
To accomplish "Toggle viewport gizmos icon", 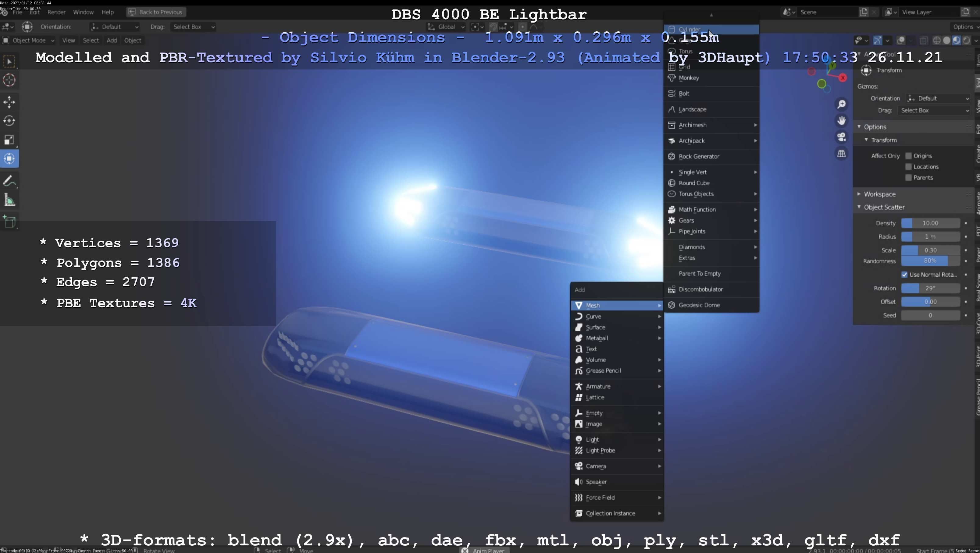I will pos(877,40).
